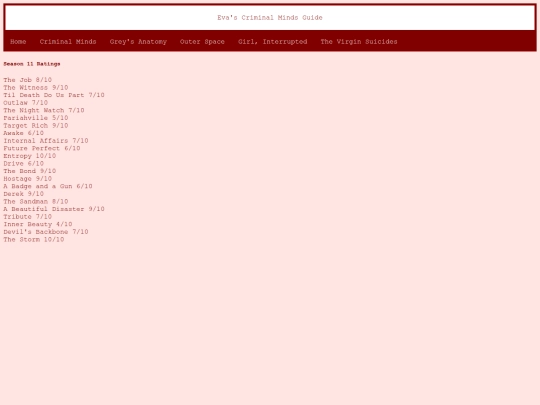Click A Badge and a Gun rating
540x405 pixels.
48,186
